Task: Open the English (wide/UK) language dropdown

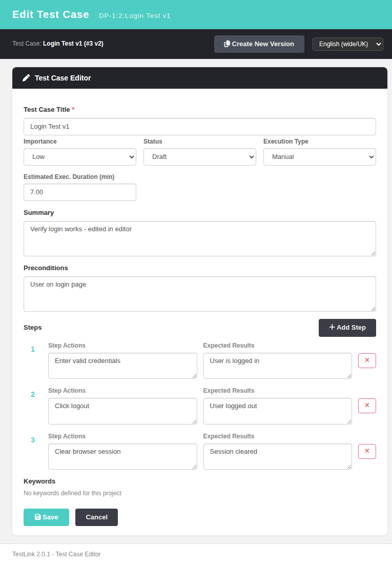Action: (x=348, y=44)
